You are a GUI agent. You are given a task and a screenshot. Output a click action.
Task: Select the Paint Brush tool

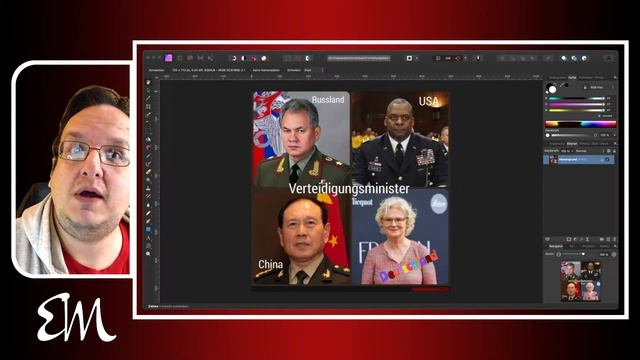pyautogui.click(x=148, y=156)
